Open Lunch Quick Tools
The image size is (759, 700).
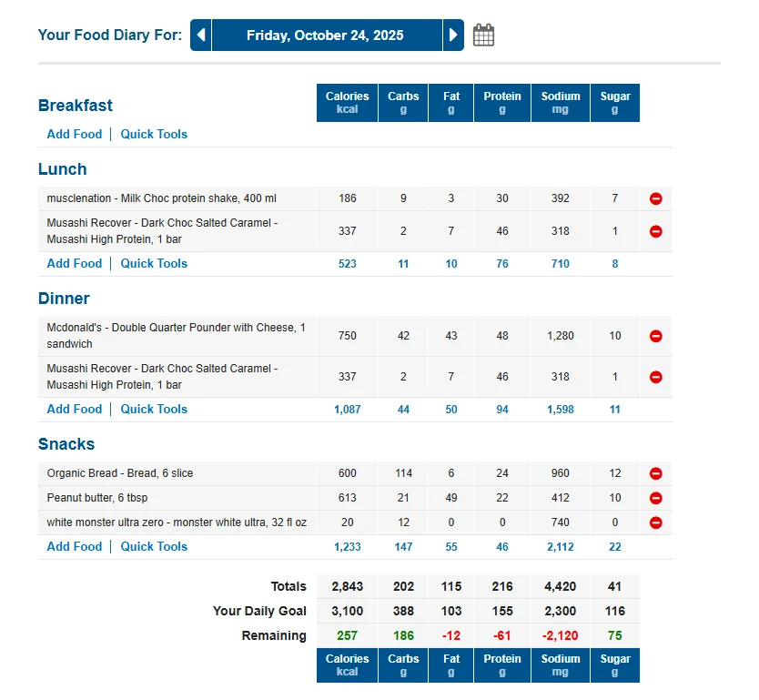pyautogui.click(x=154, y=263)
